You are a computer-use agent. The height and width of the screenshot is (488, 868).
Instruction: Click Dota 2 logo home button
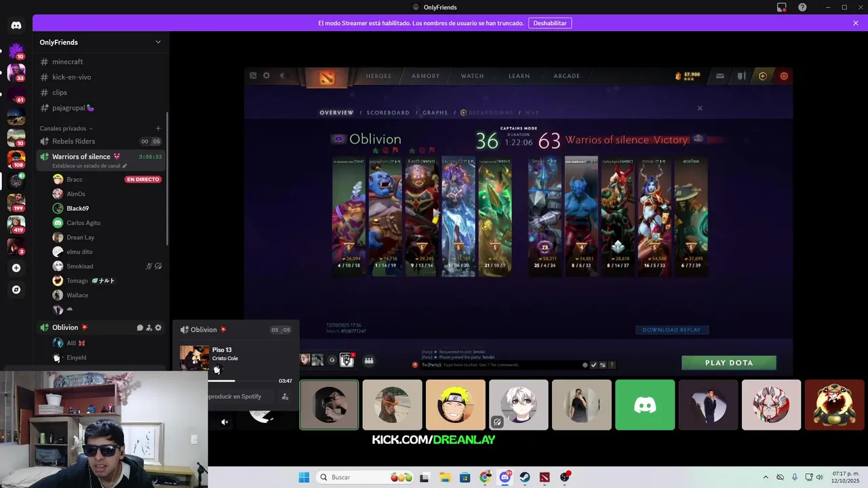click(x=328, y=77)
